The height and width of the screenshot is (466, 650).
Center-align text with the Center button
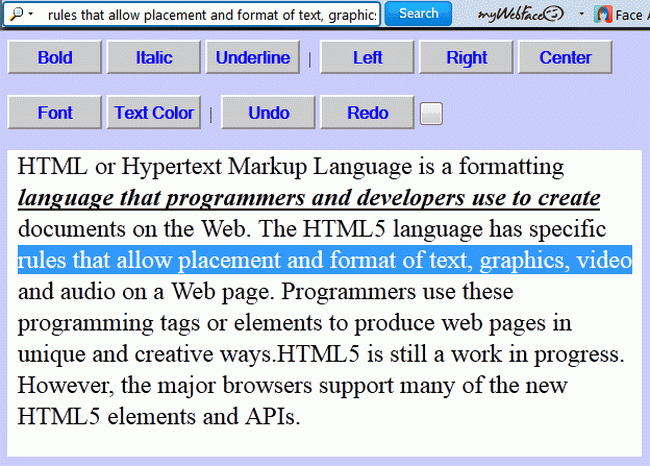pyautogui.click(x=565, y=57)
